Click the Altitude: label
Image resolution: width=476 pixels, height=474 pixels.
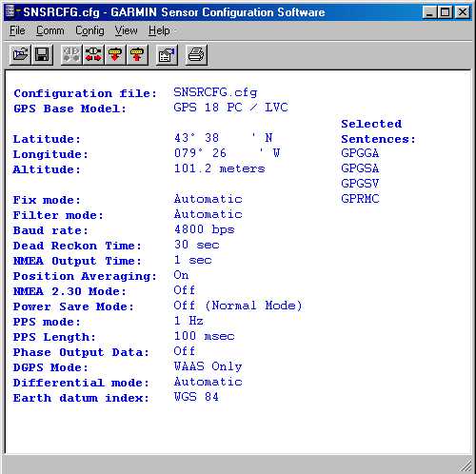pyautogui.click(x=47, y=169)
